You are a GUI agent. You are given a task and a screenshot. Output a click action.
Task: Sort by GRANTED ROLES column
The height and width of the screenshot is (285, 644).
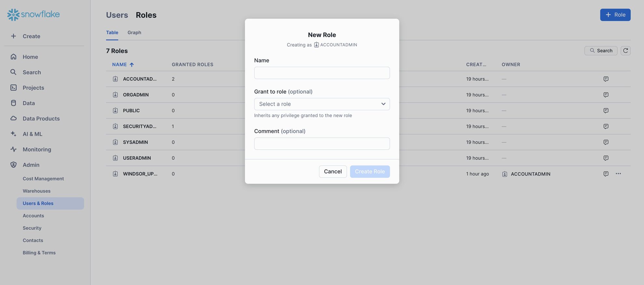pyautogui.click(x=193, y=64)
